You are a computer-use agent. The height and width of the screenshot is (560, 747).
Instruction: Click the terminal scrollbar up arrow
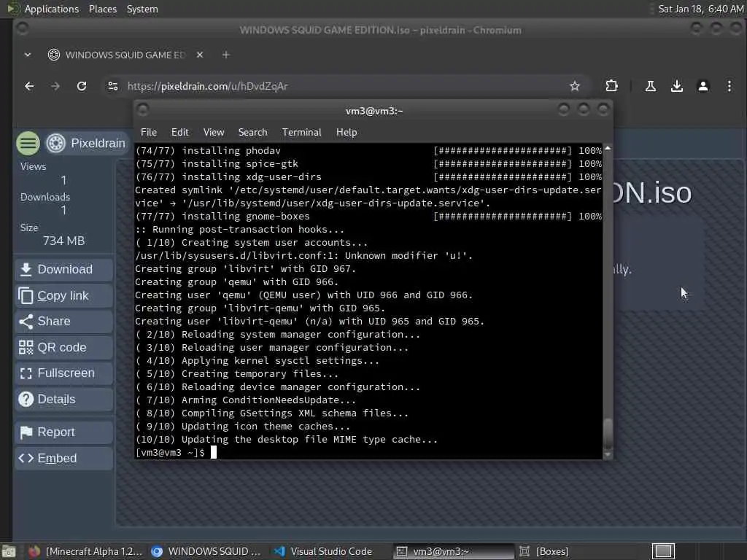point(608,148)
